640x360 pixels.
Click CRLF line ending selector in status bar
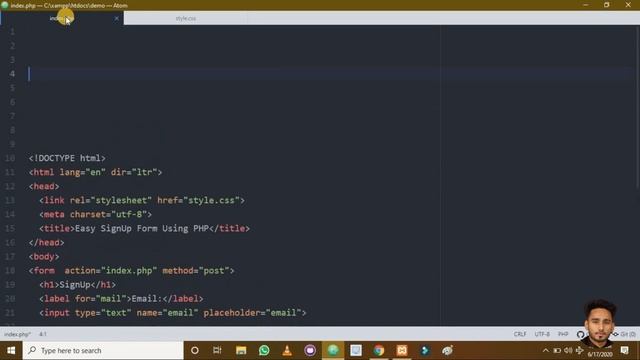pyautogui.click(x=520, y=334)
